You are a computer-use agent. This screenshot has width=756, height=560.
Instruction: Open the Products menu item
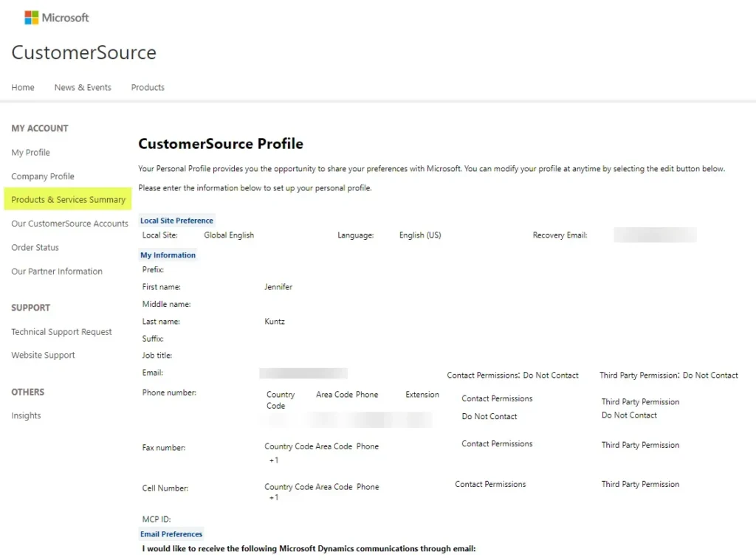[147, 87]
